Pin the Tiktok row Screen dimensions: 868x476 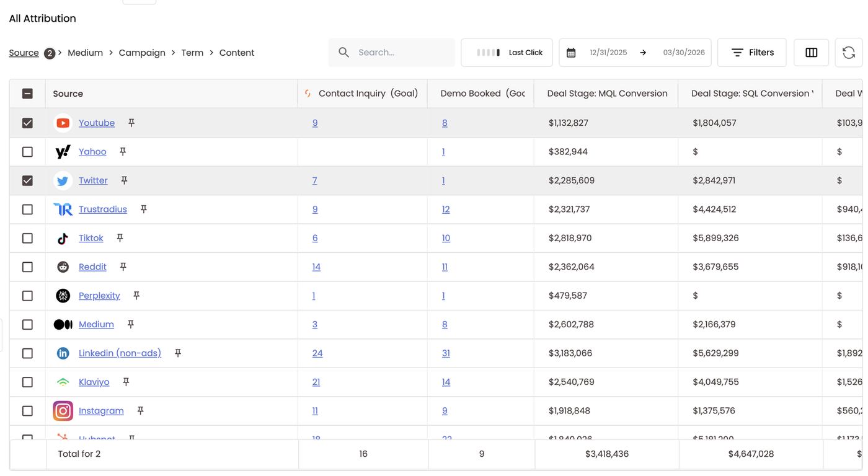click(x=120, y=238)
